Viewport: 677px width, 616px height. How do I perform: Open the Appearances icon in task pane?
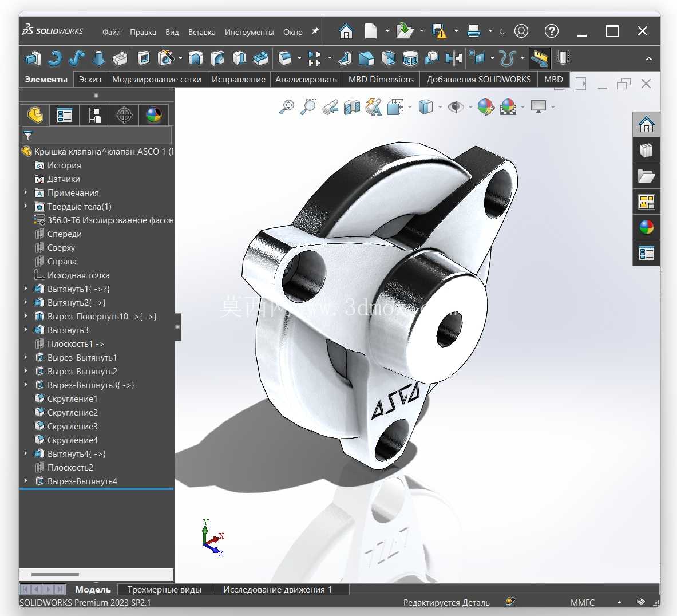pyautogui.click(x=646, y=227)
